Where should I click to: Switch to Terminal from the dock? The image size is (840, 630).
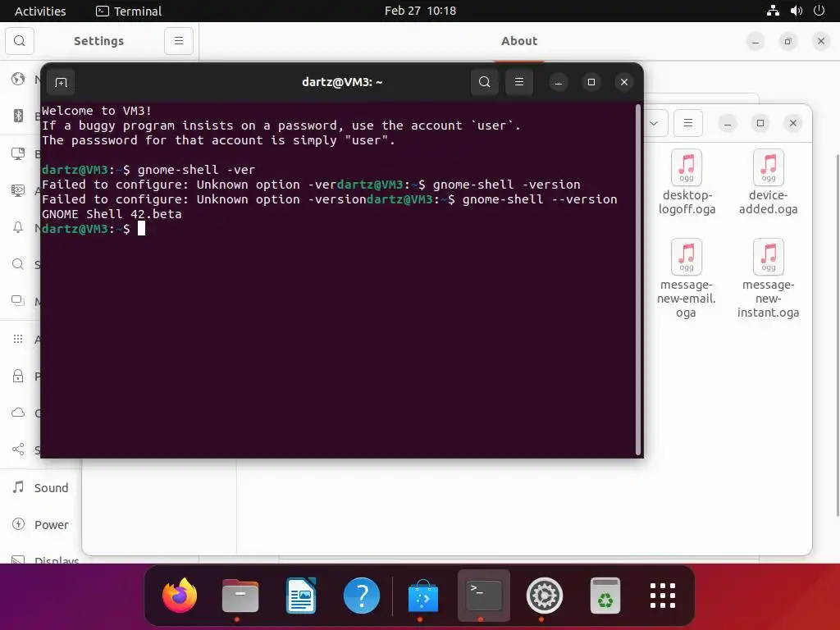click(x=484, y=596)
